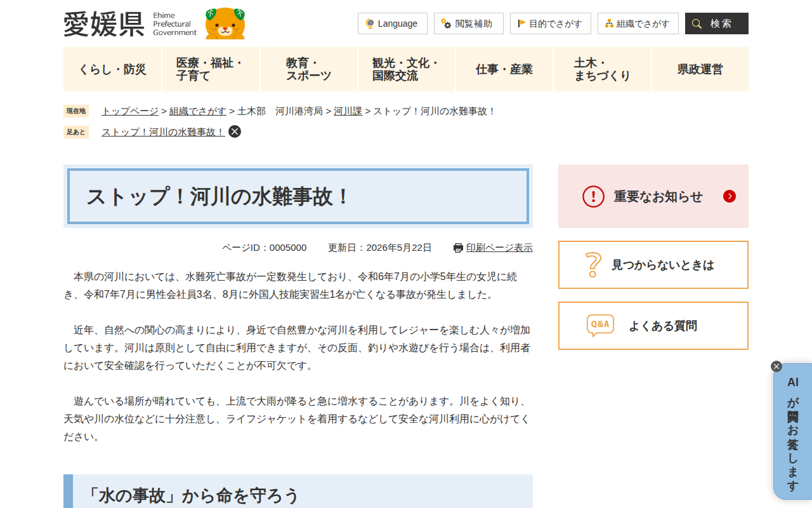Click the 更新日:2026年5月22日 text
Image resolution: width=812 pixels, height=508 pixels.
click(x=380, y=248)
